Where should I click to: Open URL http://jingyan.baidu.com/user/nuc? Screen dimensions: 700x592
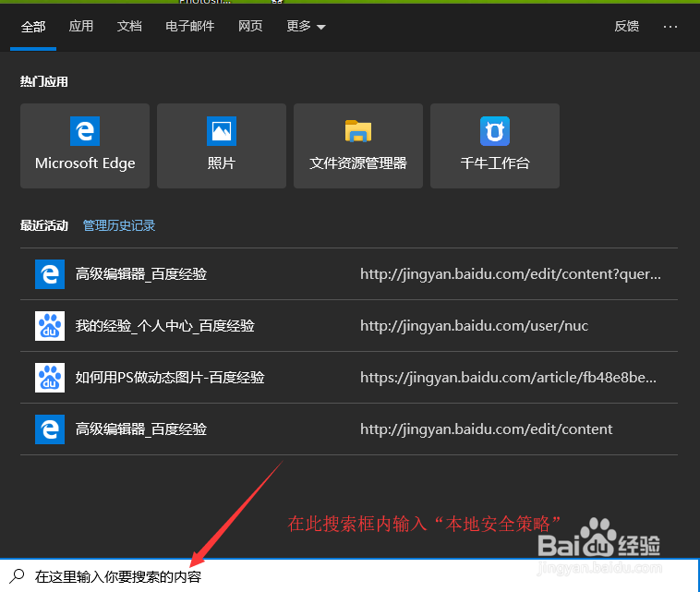(x=474, y=325)
